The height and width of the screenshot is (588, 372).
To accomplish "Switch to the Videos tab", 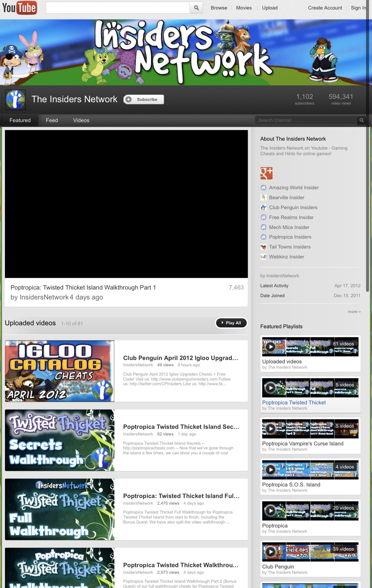I will pyautogui.click(x=81, y=120).
